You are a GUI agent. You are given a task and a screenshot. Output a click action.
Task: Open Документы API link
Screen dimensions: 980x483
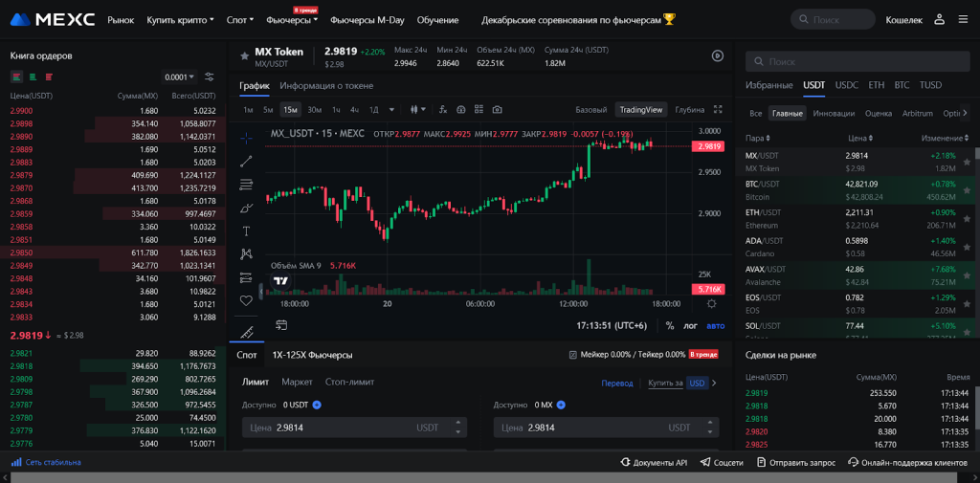pos(654,462)
